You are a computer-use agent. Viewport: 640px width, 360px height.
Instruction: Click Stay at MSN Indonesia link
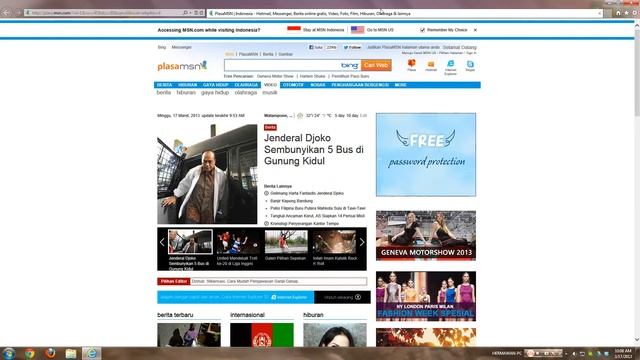click(323, 30)
